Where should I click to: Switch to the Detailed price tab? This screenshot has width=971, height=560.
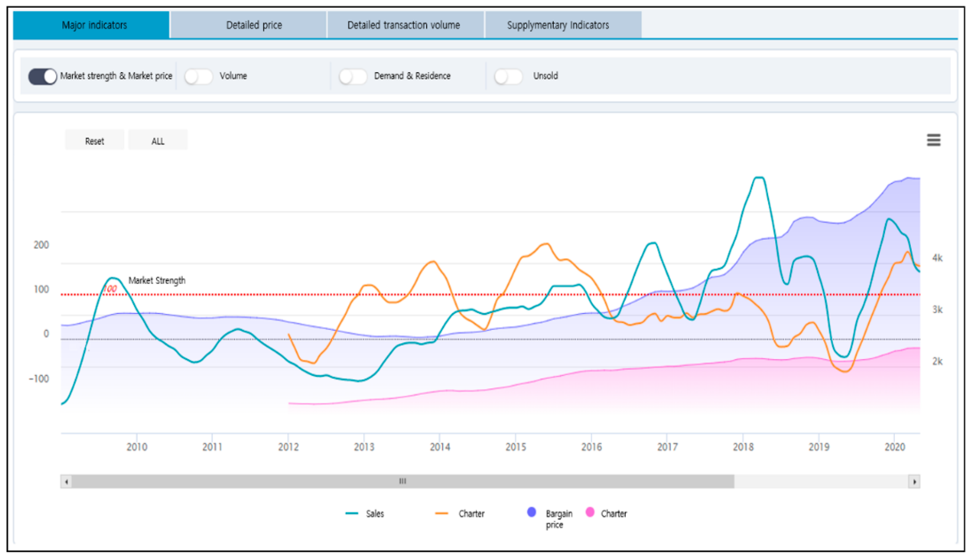click(x=254, y=25)
